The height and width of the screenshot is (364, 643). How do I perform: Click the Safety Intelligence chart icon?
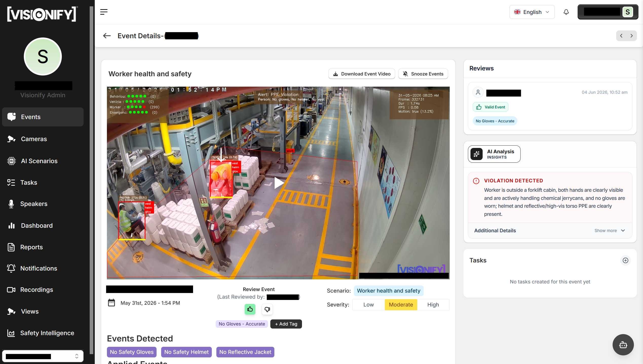coord(11,333)
